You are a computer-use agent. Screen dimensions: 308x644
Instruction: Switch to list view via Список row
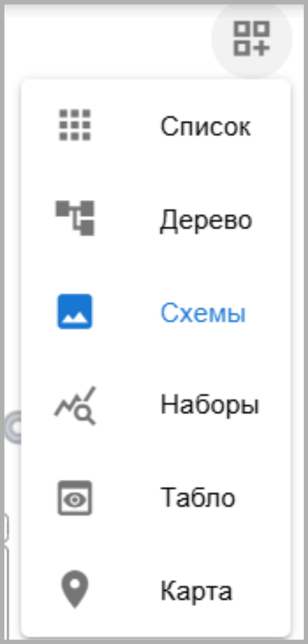156,126
